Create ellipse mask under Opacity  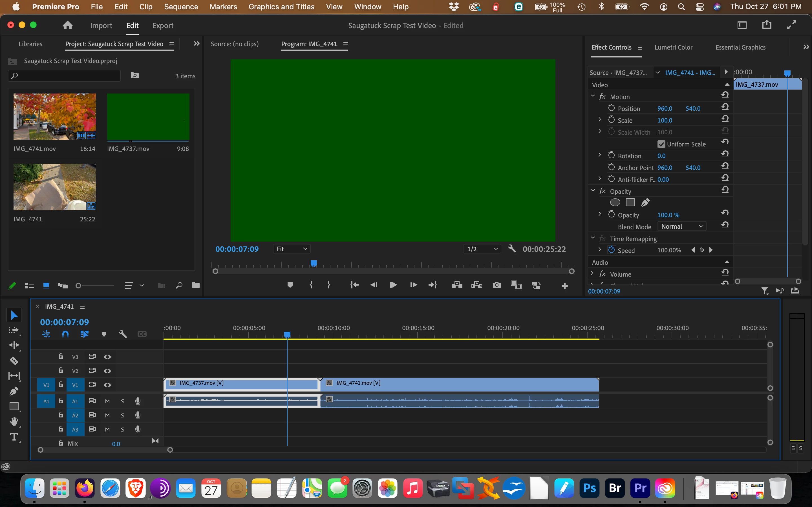click(x=615, y=203)
